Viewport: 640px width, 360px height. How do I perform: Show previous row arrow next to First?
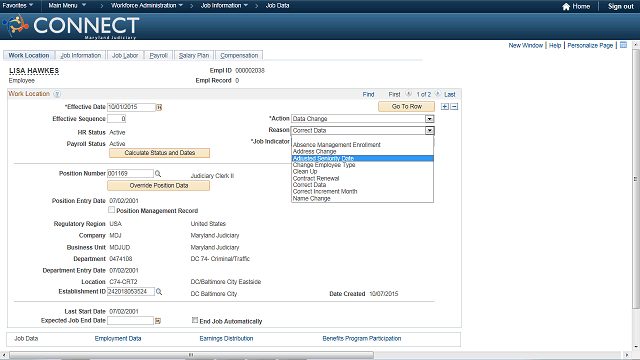408,94
